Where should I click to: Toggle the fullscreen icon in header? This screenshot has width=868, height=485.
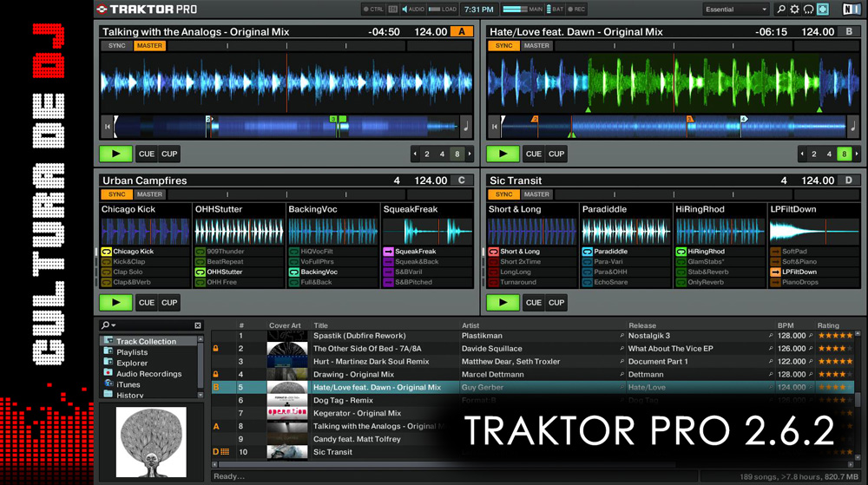coord(823,10)
